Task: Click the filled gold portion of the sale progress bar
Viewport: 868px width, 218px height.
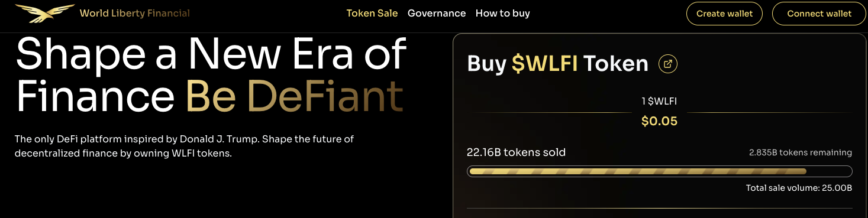Action: pos(637,171)
